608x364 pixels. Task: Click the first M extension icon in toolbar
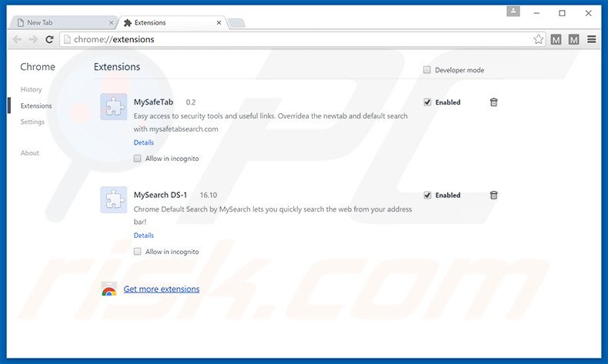click(x=556, y=39)
